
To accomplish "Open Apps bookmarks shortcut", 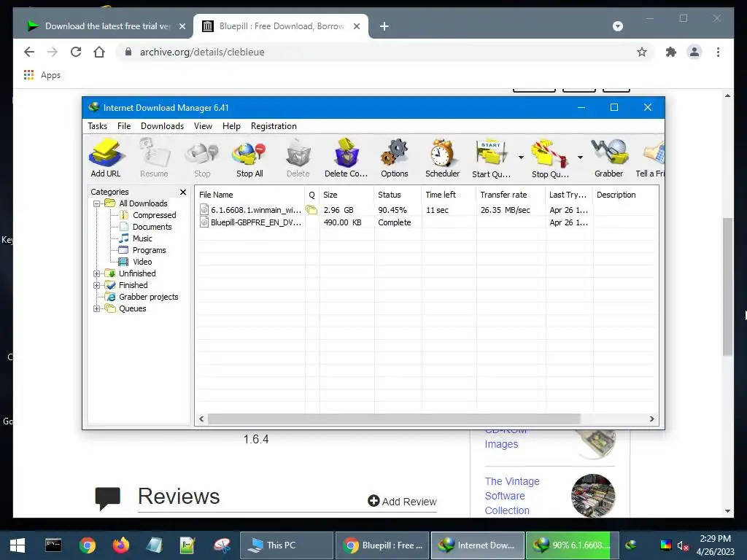I will pos(42,75).
